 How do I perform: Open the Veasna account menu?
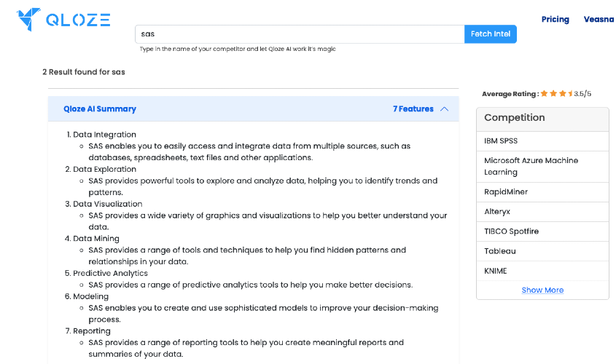599,19
